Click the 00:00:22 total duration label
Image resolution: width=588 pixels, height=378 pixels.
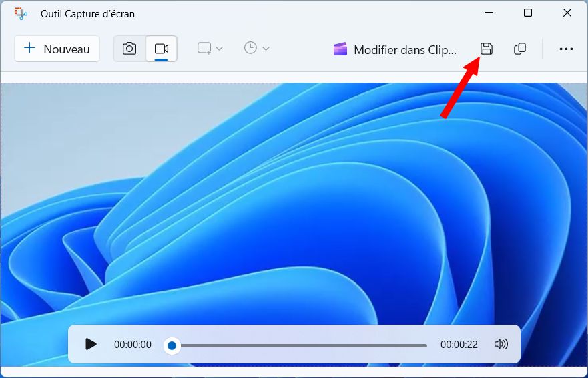459,345
